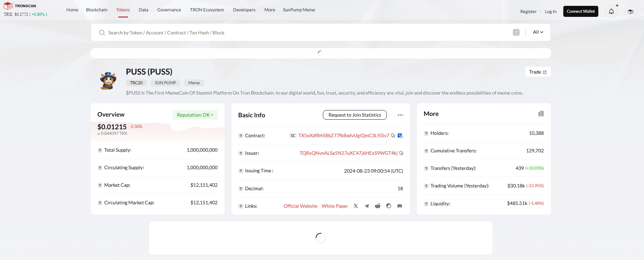Open the Developers menu

click(x=244, y=10)
